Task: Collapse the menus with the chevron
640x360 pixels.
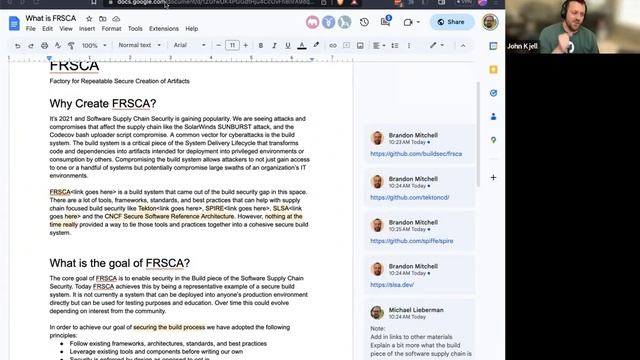Action: (x=463, y=45)
